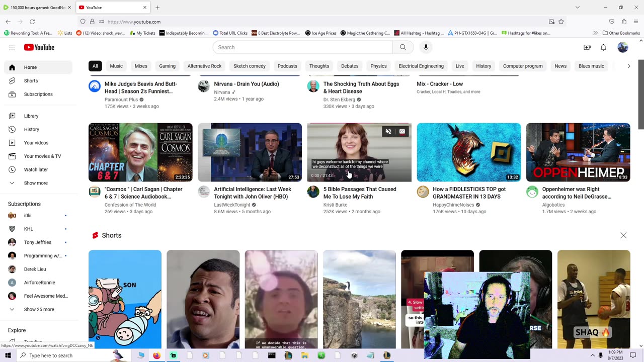Open Tony Jeffries subscription
The image size is (644, 362).
[x=38, y=242]
